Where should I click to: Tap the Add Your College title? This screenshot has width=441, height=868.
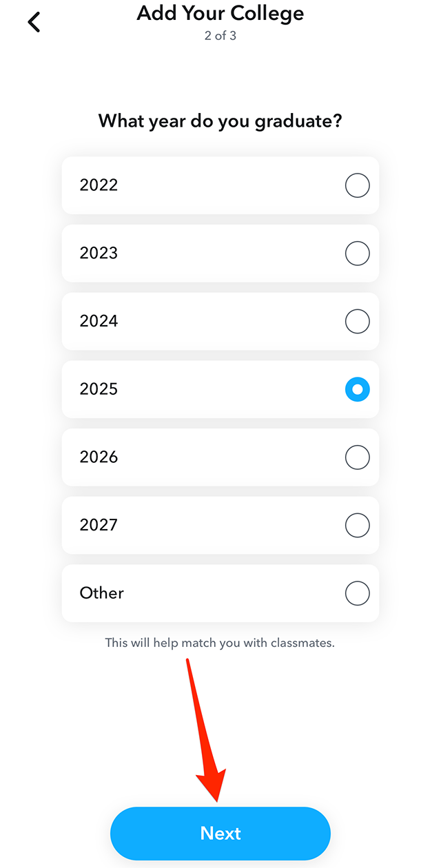click(x=220, y=13)
